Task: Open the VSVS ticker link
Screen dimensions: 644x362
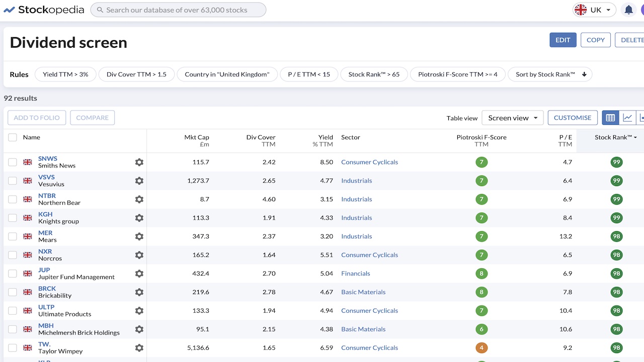Action: [47, 177]
